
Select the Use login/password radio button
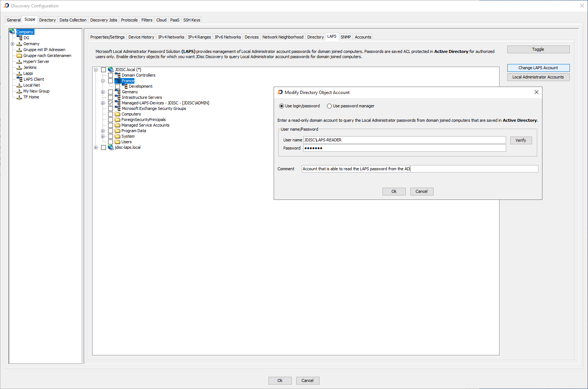click(281, 106)
